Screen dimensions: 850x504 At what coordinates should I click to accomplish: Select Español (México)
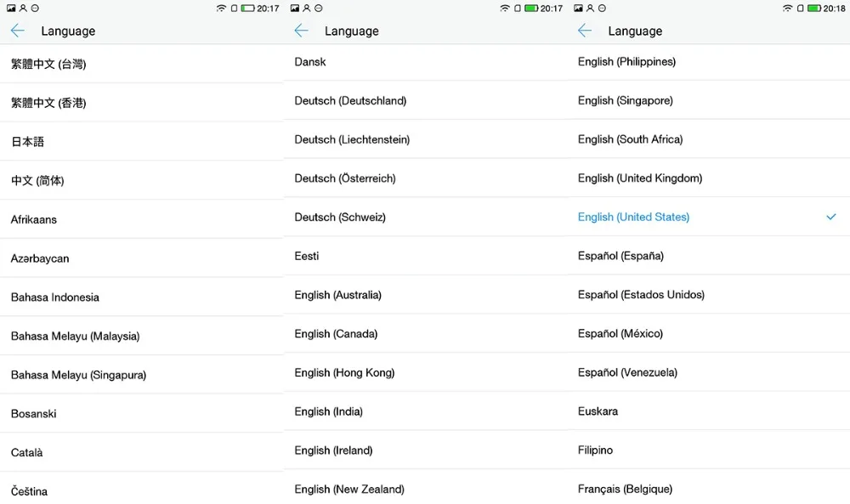(709, 334)
